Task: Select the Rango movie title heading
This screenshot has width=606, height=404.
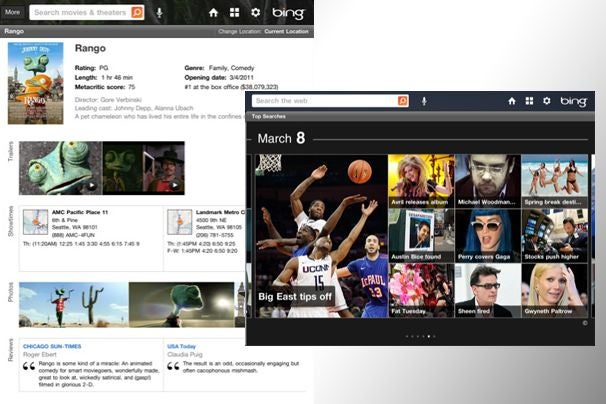Action: click(x=90, y=48)
